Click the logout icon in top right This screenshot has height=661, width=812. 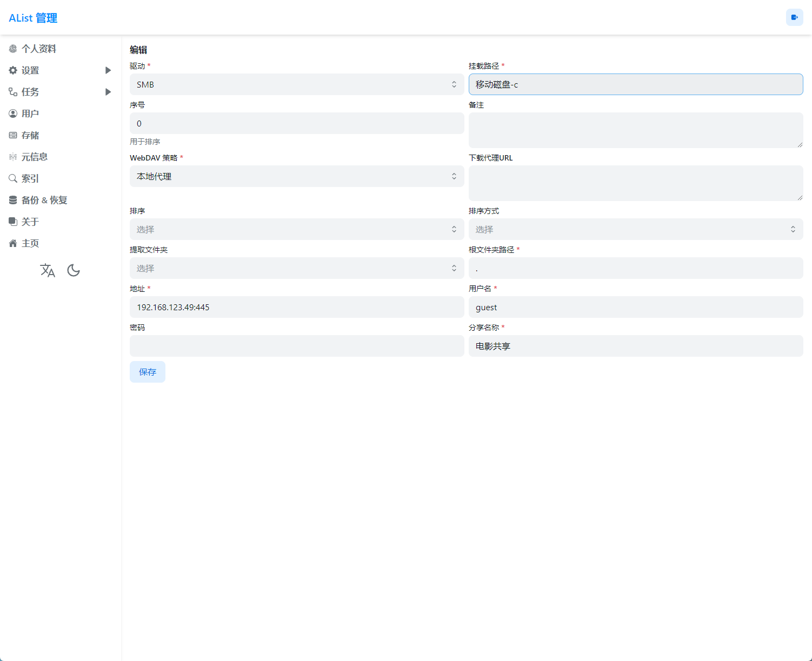(x=794, y=17)
